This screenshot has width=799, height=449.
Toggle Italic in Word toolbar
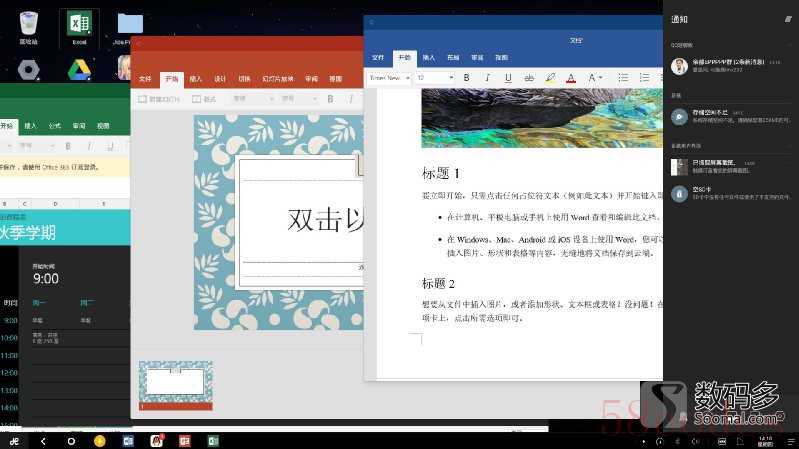tap(487, 78)
